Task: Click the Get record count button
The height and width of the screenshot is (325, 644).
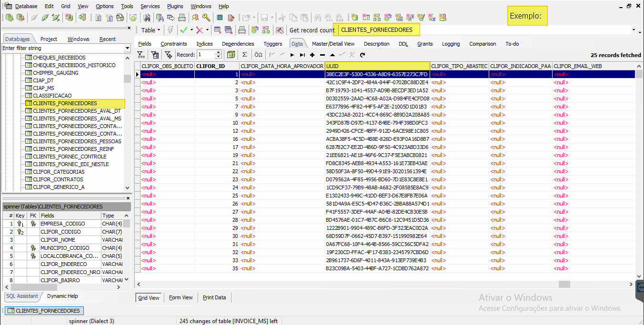Action: point(312,30)
